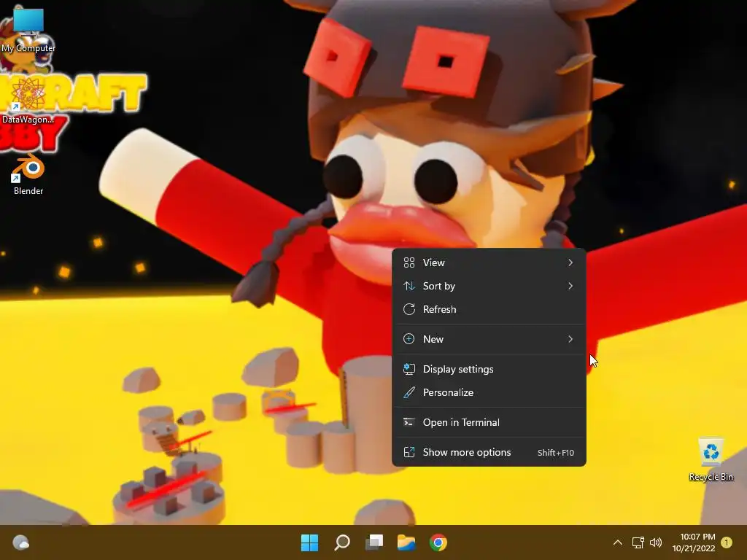Expand the View entry's arrow chevron
Image resolution: width=747 pixels, height=560 pixels.
pyautogui.click(x=570, y=262)
